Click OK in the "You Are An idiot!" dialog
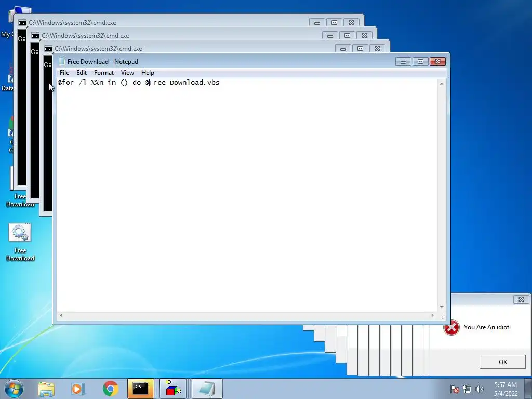 [502, 362]
